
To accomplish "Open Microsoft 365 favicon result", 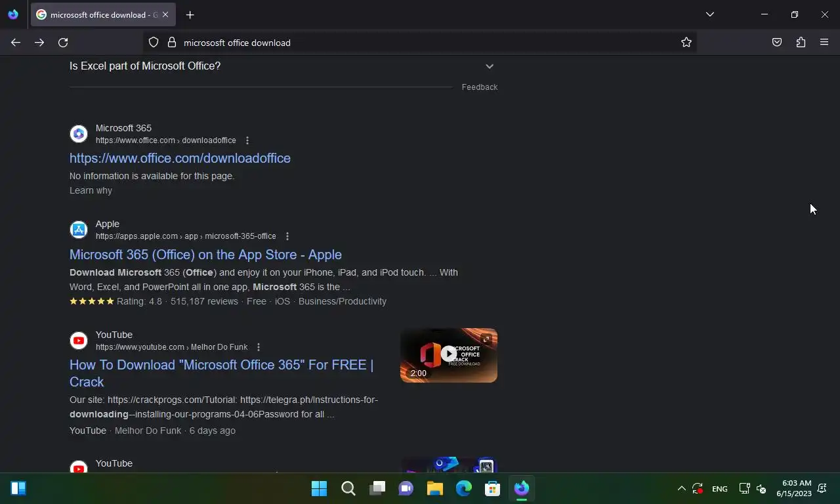I will 79,134.
